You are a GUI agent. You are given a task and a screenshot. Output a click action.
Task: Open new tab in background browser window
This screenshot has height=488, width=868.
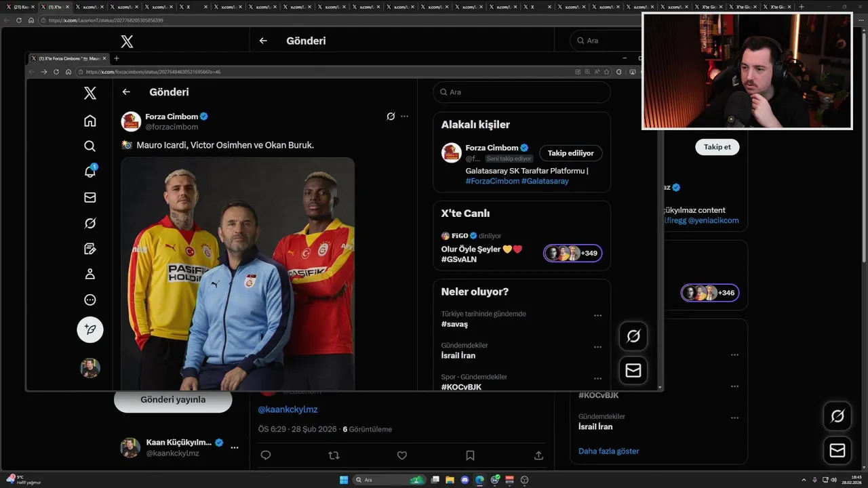pos(802,7)
